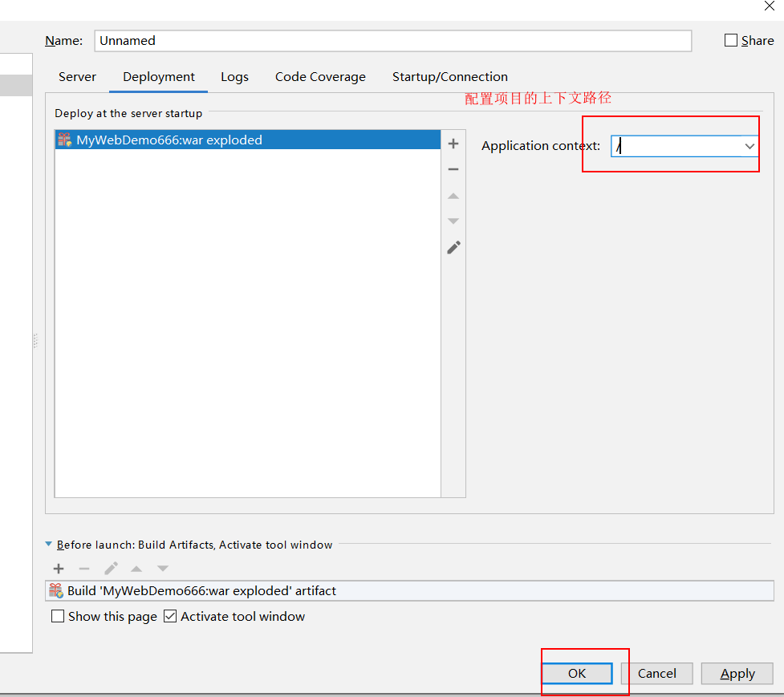
Task: Move Before launch task up
Action: [136, 569]
